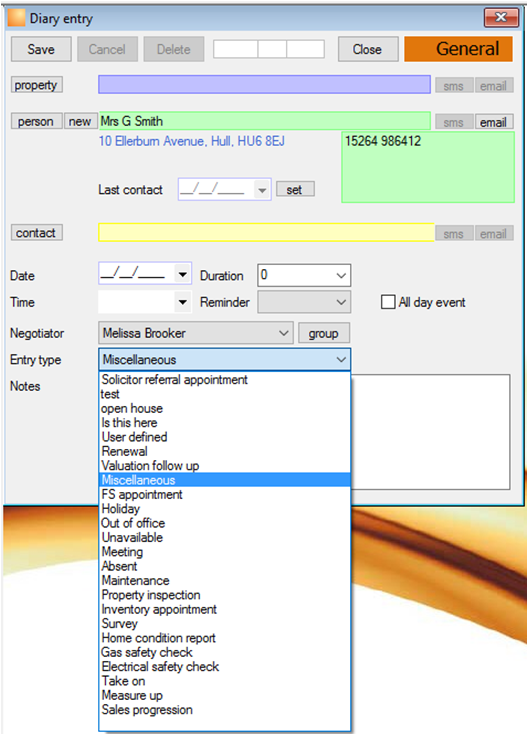
Task: Click the set button for Last contact
Action: (x=295, y=190)
